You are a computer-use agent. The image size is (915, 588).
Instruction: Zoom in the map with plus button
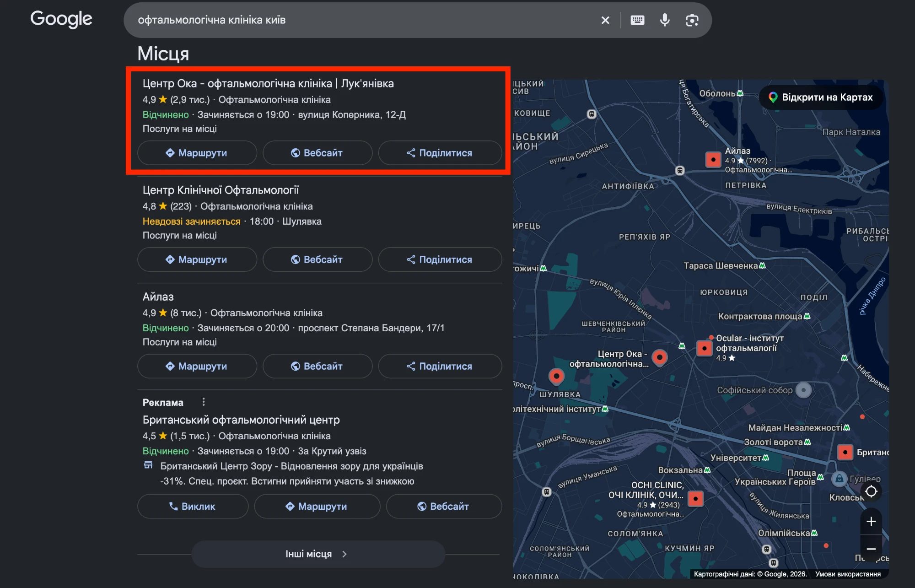pos(871,521)
